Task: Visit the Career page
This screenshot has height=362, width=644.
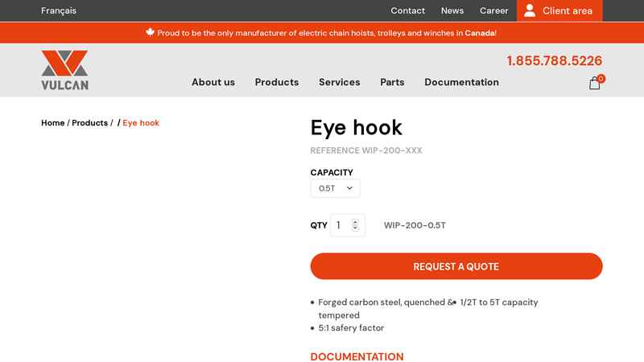Action: coord(494,10)
